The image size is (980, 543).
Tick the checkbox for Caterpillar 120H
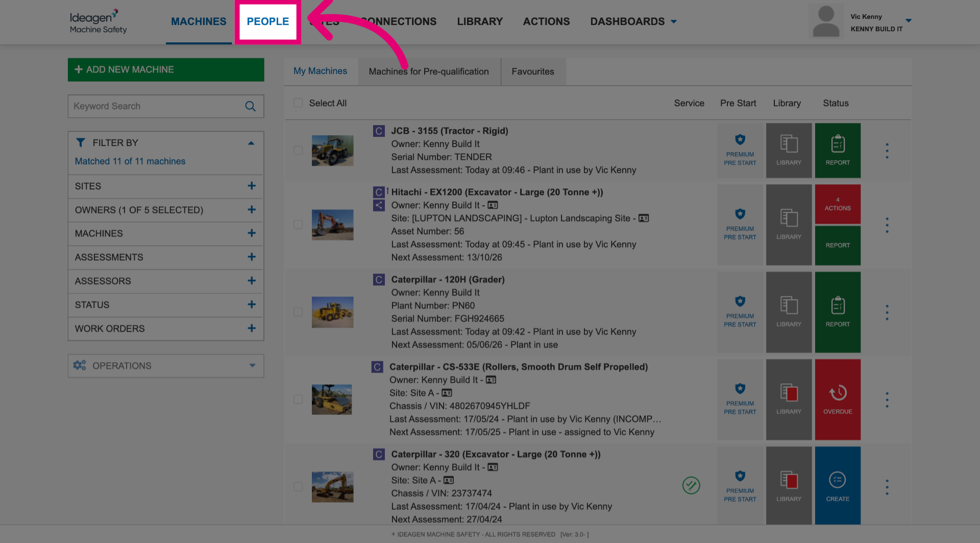pos(298,312)
